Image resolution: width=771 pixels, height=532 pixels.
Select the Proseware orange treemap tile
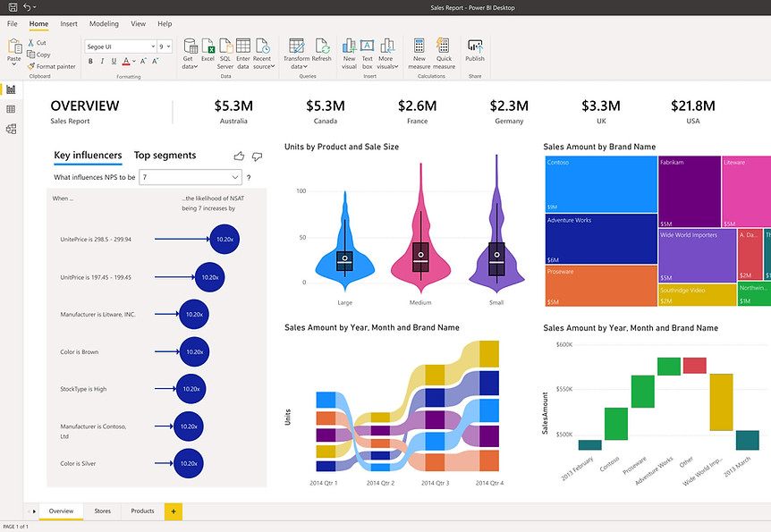(601, 285)
